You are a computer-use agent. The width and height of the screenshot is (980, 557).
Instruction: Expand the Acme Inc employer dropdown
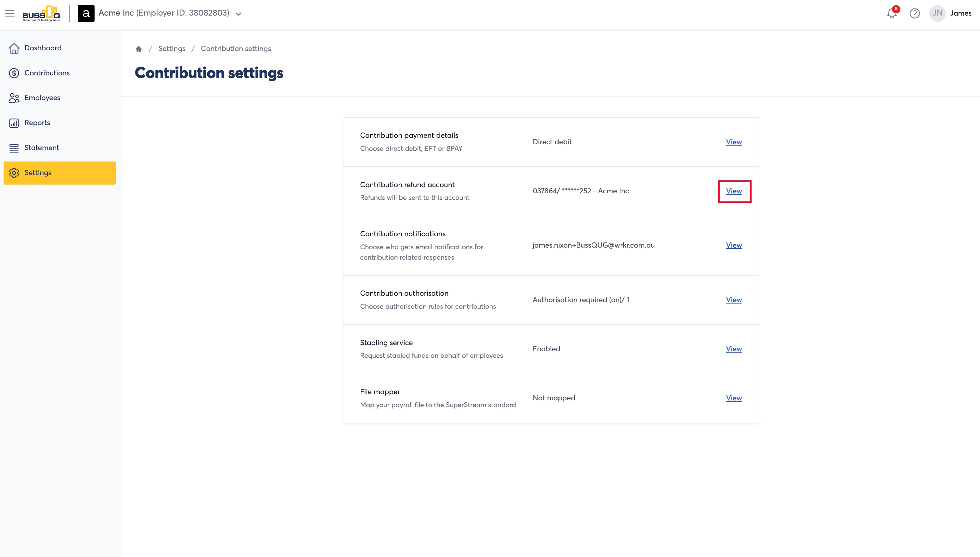238,14
